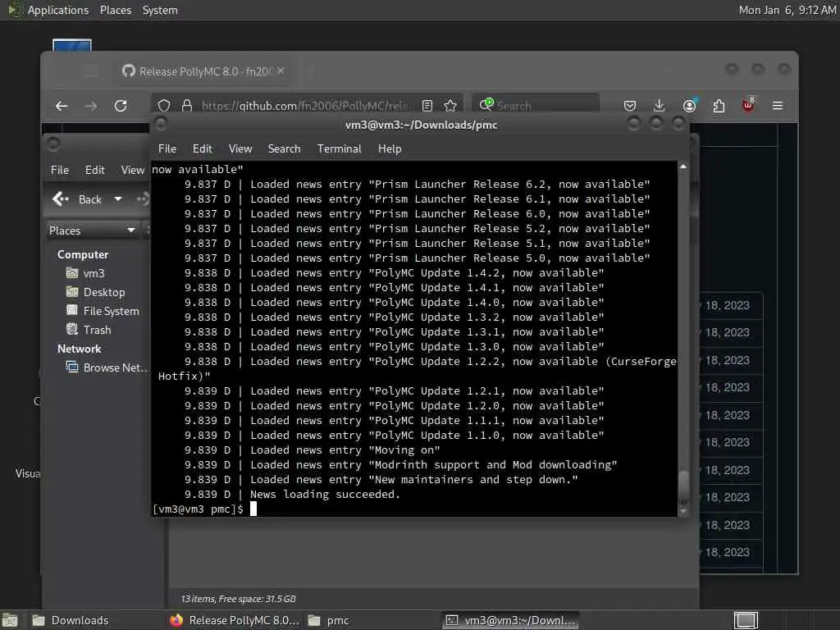Click terminal scrollbar down arrow
Screen dimensions: 840x630
pos(683,512)
